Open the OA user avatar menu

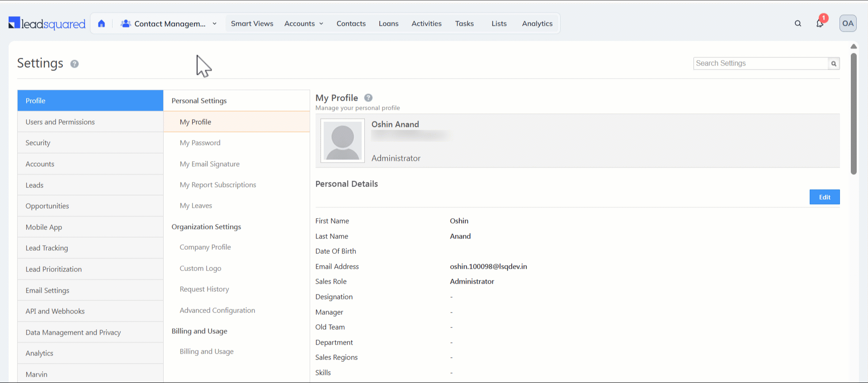coord(848,23)
